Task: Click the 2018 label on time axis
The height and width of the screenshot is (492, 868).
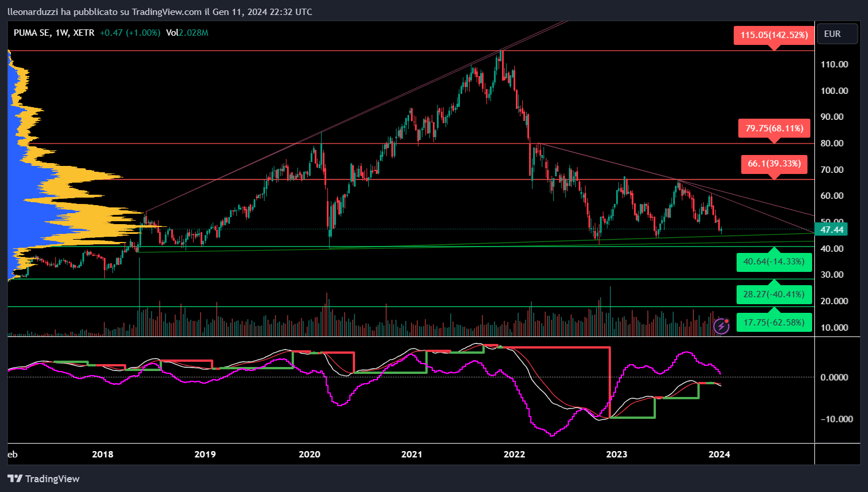Action: 103,455
